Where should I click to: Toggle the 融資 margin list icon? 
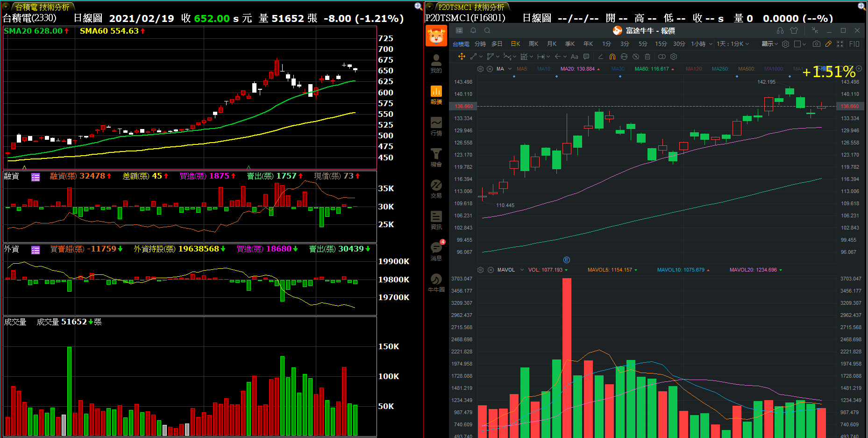pyautogui.click(x=36, y=177)
